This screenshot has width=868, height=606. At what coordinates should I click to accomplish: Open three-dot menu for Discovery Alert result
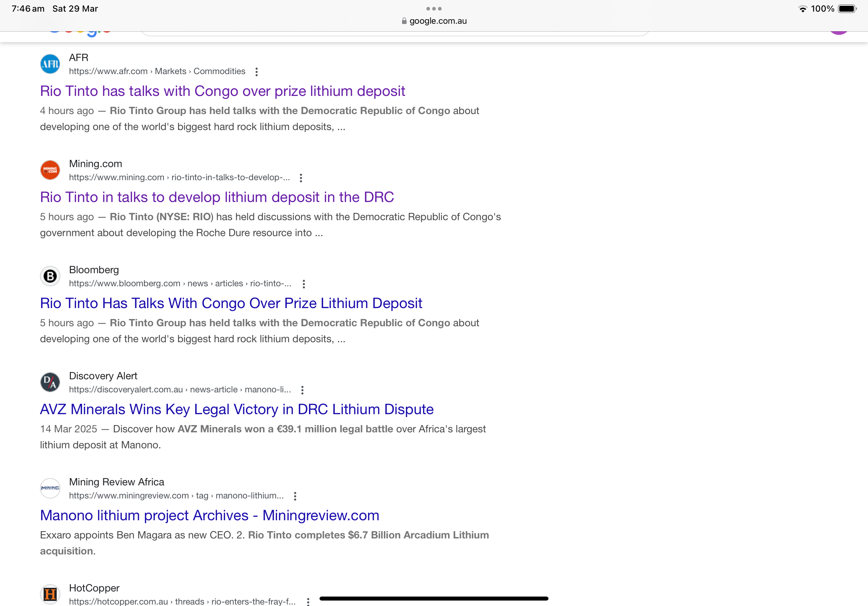click(302, 390)
